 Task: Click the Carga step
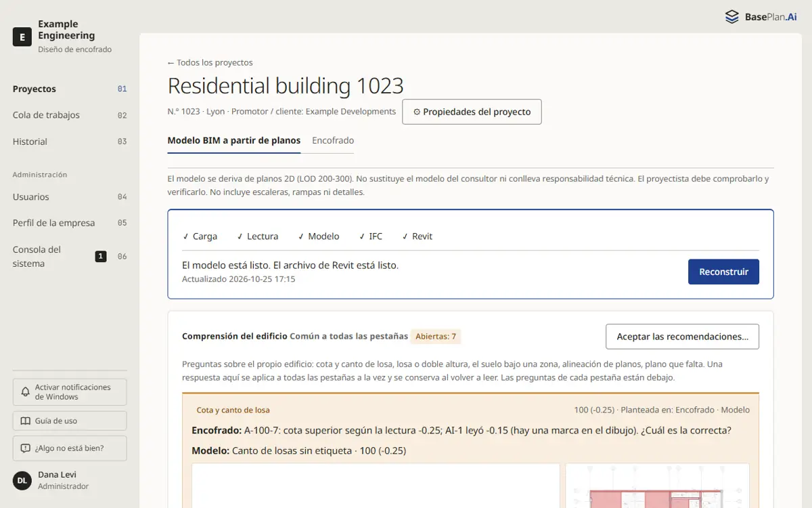(200, 236)
